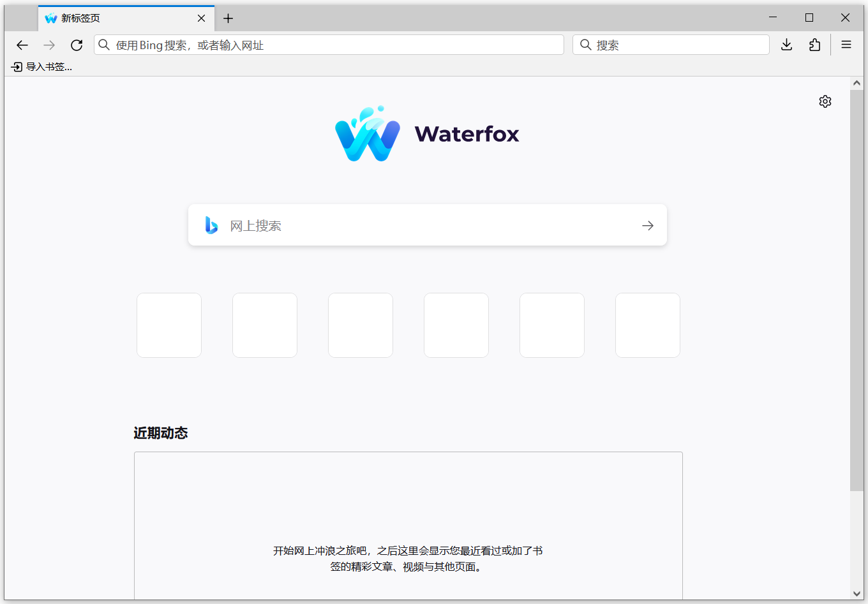Viewport: 868px width, 604px height.
Task: Reload the current page
Action: (x=77, y=45)
